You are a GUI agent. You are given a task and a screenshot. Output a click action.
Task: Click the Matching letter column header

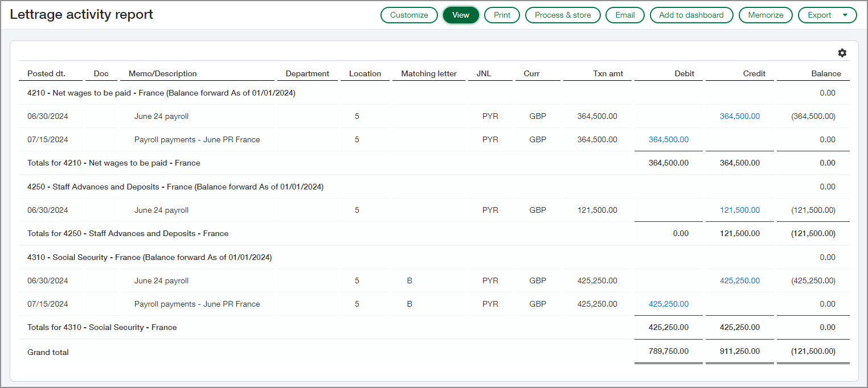click(429, 73)
